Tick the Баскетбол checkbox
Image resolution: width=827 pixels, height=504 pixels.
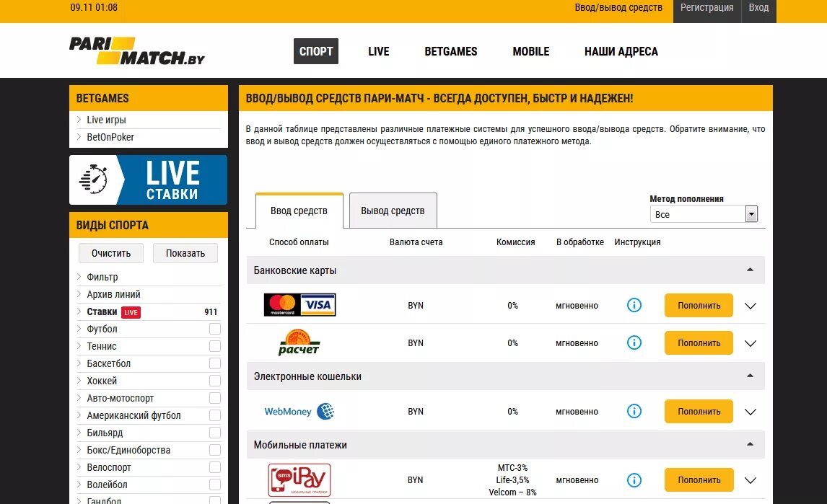(x=214, y=363)
